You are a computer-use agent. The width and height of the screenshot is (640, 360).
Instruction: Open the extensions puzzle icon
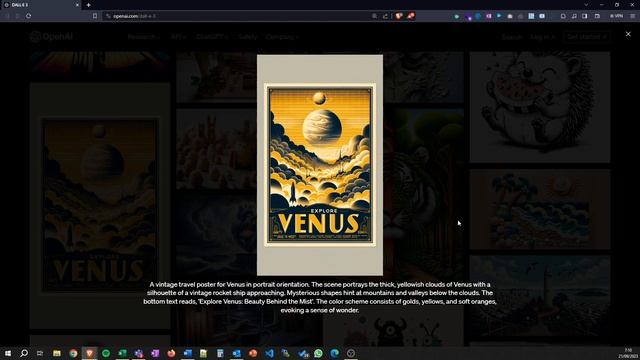(563, 16)
